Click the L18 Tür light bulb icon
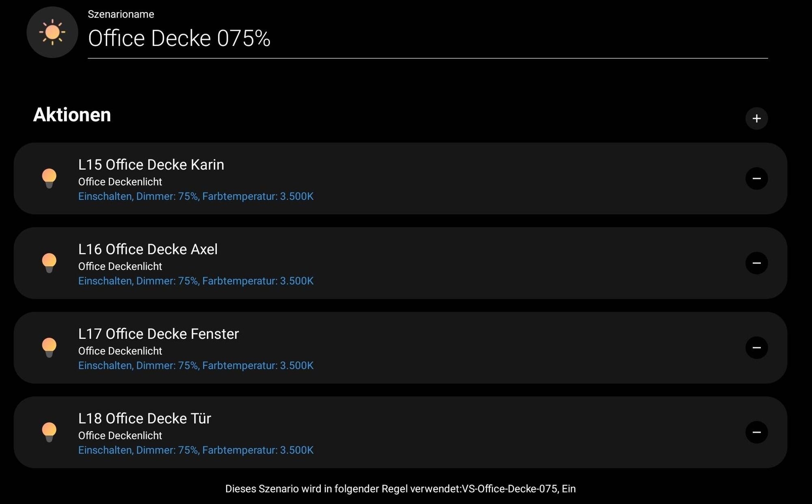The height and width of the screenshot is (504, 812). (49, 432)
